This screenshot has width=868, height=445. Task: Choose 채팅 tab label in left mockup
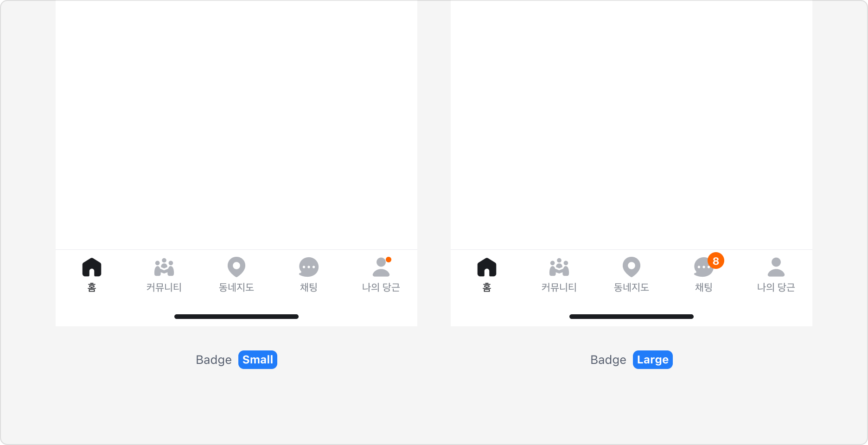(x=309, y=287)
